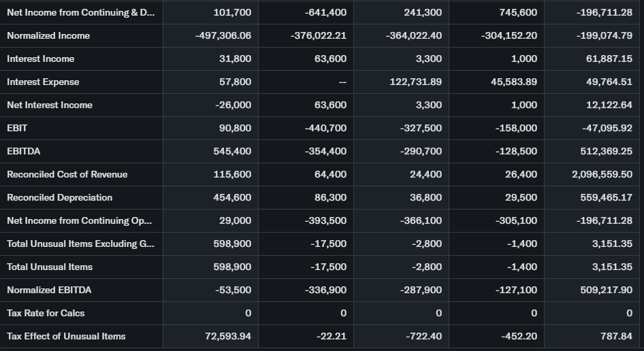Click the "Interest Expense" row label

click(x=43, y=82)
